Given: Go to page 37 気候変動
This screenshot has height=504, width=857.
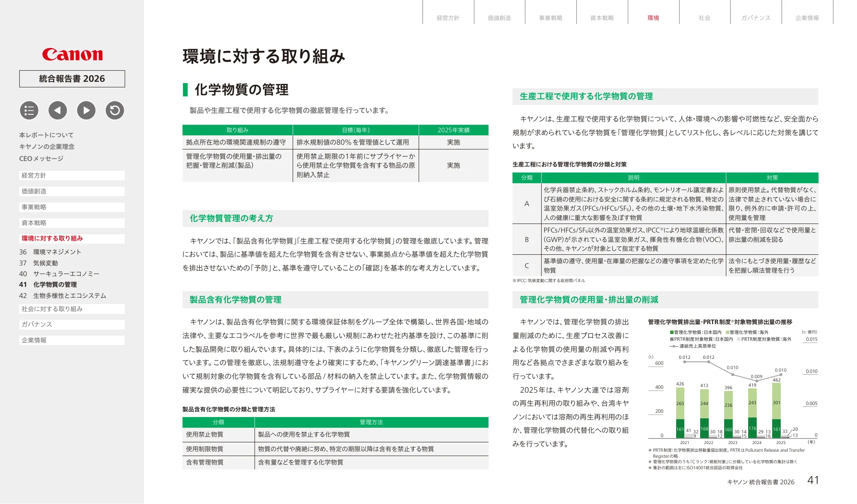Looking at the screenshot, I should tap(39, 263).
